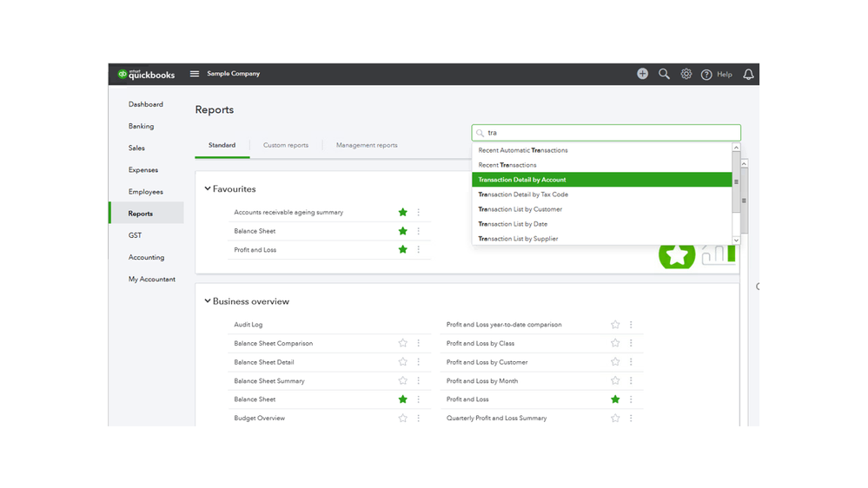Open global search magnifier in header

pos(664,74)
